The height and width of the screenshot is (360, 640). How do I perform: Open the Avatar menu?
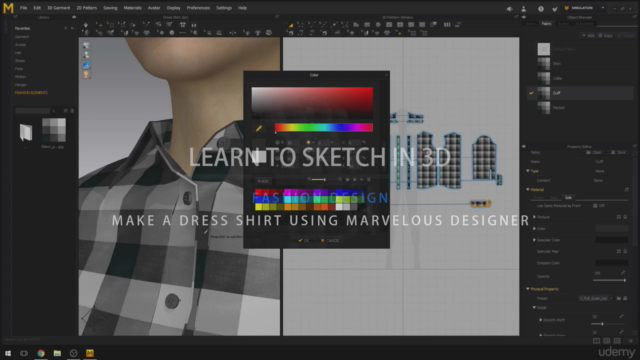tap(154, 8)
